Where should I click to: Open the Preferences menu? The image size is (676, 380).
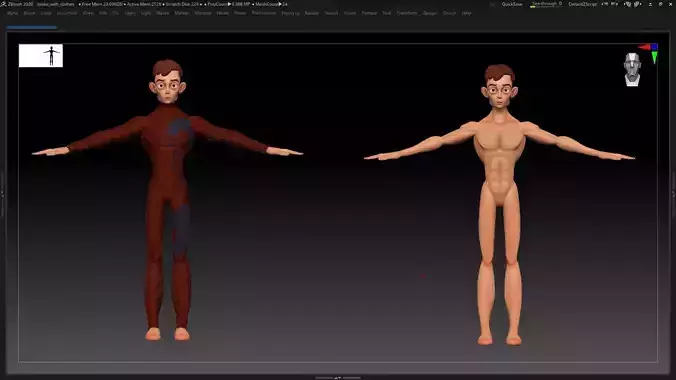264,13
